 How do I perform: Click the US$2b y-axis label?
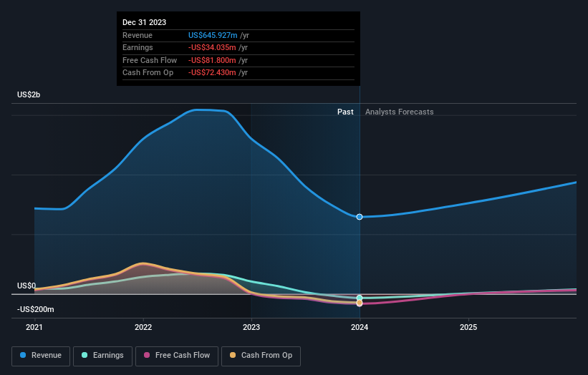point(29,94)
